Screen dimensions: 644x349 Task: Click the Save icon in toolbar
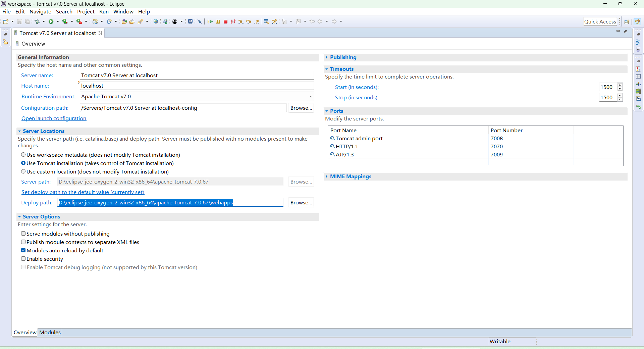point(19,21)
